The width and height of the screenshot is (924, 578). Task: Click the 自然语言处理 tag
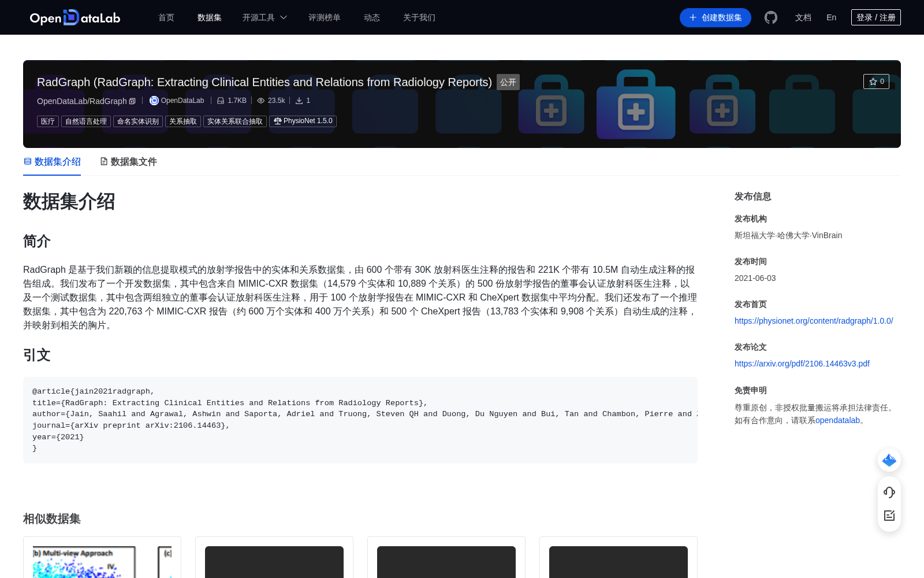click(86, 121)
